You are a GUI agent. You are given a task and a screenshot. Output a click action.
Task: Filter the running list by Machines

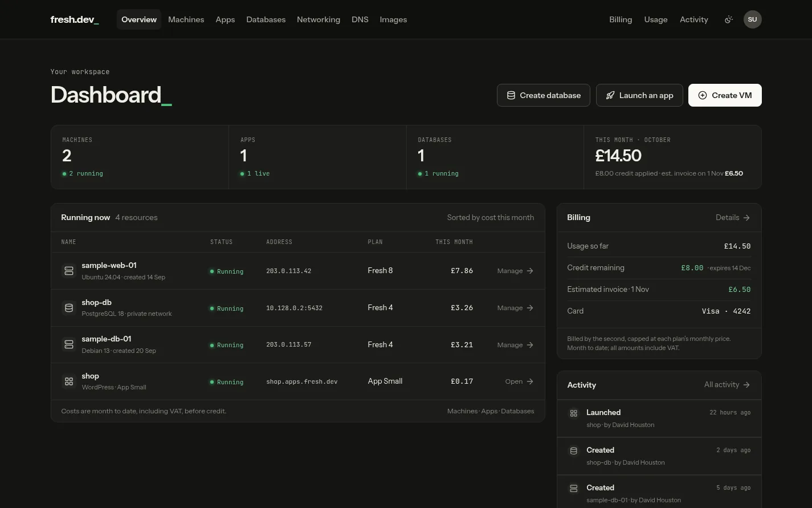coord(462,411)
